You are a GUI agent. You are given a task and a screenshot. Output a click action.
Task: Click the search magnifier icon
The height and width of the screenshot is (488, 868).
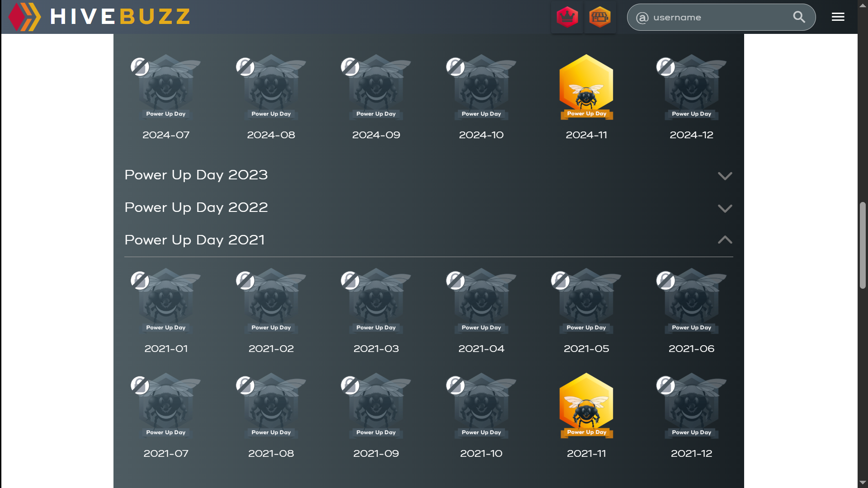799,17
